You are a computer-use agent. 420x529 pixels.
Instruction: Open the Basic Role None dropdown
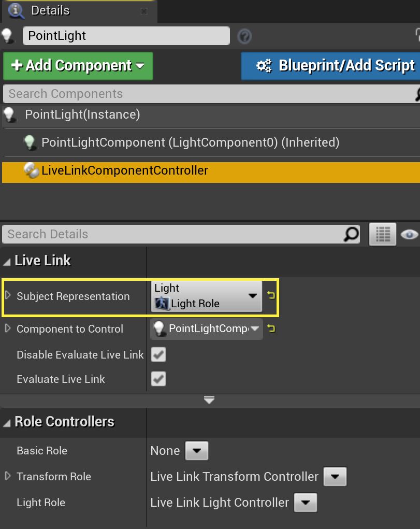click(x=197, y=451)
